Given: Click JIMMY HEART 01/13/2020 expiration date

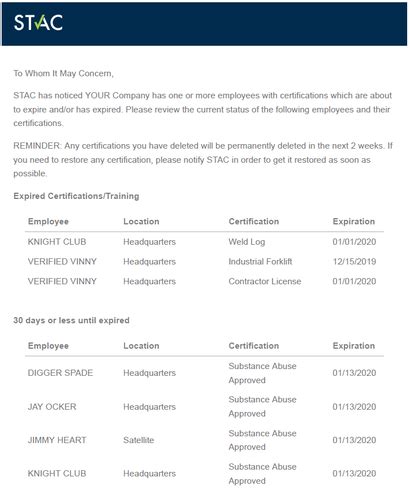Looking at the screenshot, I should coord(354,440).
